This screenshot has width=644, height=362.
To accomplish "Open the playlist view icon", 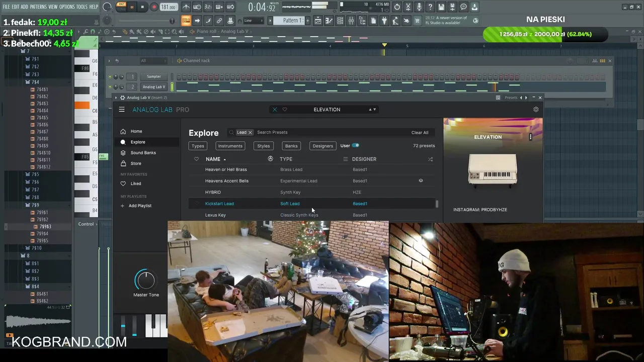I will 318,21.
